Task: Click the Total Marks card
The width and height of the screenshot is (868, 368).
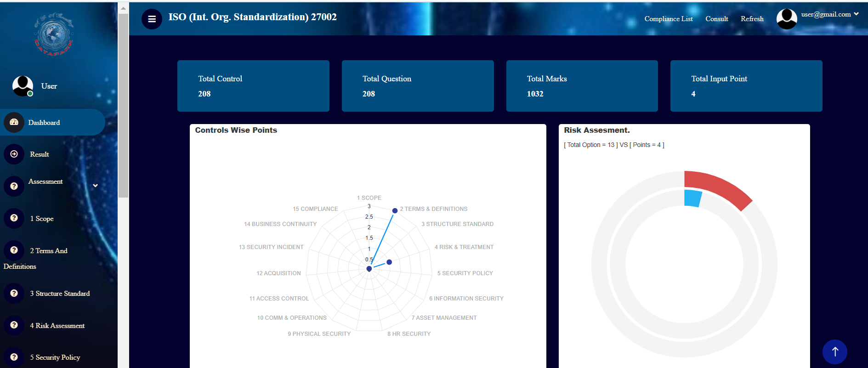Action: click(x=582, y=86)
